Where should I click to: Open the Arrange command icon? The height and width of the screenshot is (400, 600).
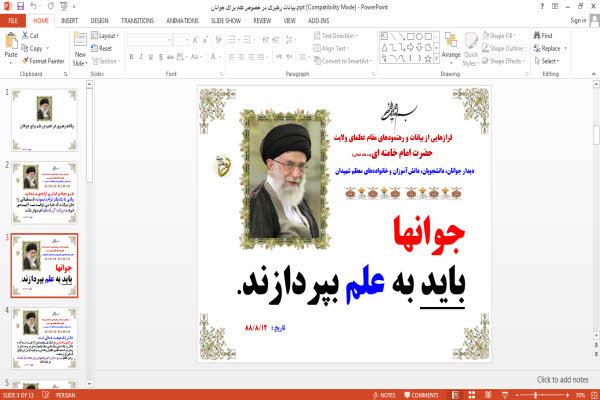[451, 40]
